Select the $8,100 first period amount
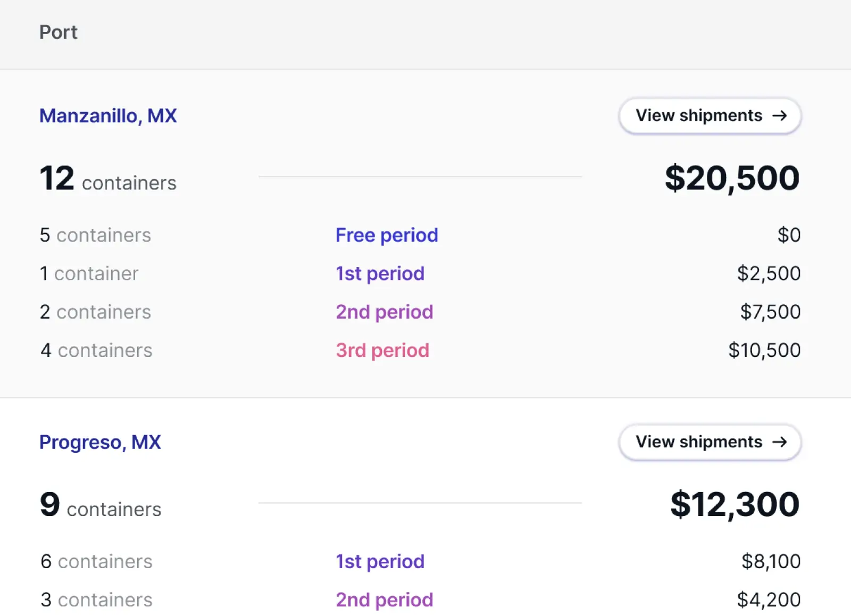This screenshot has height=616, width=851. point(771,561)
